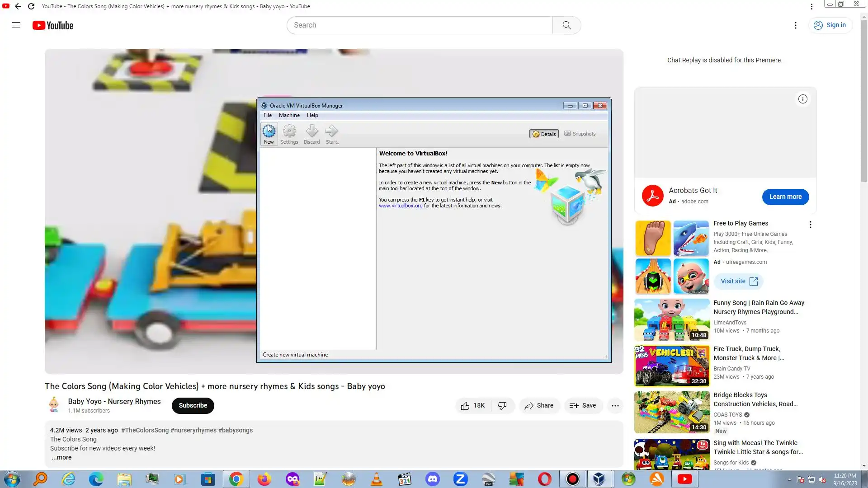
Task: Open the File menu in VirtualBox
Action: [268, 115]
